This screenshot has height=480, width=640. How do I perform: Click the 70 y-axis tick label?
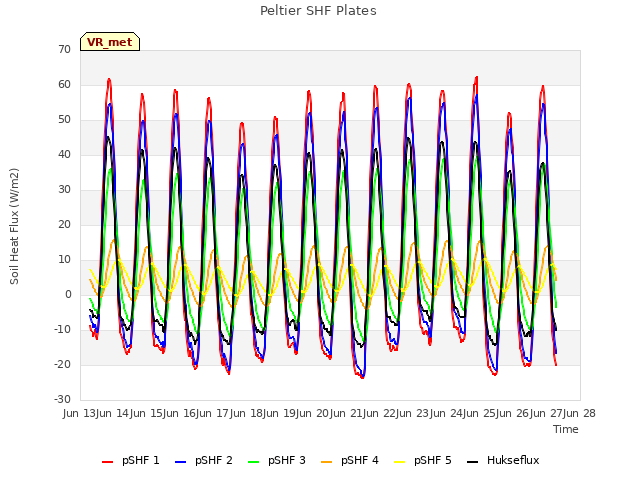(x=64, y=49)
